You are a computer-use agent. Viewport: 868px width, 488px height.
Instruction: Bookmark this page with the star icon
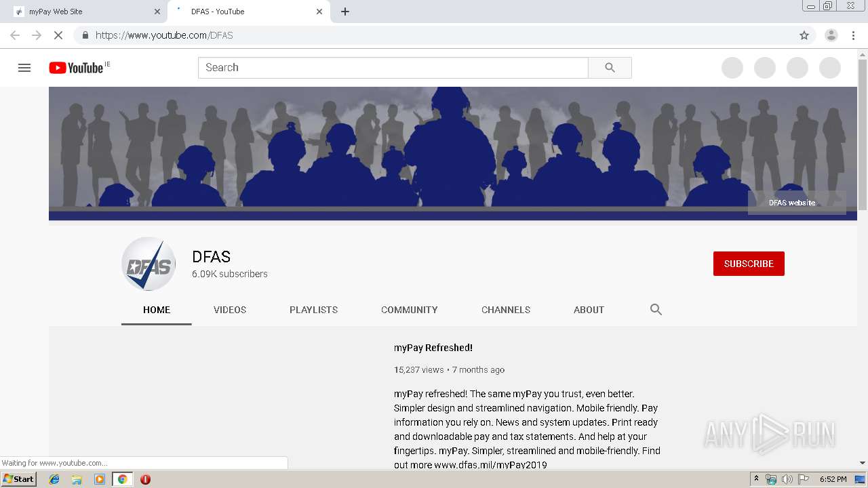[804, 35]
